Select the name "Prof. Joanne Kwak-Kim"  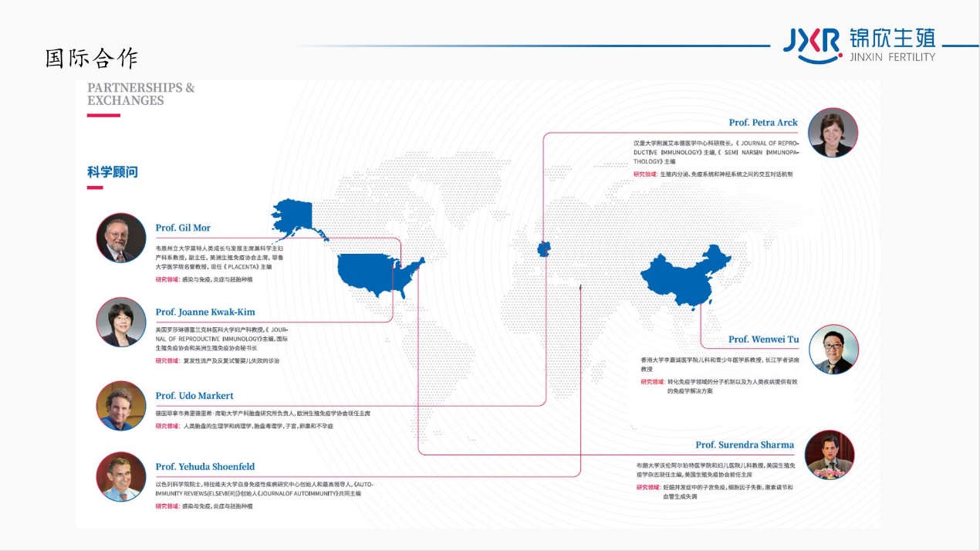coord(205,312)
